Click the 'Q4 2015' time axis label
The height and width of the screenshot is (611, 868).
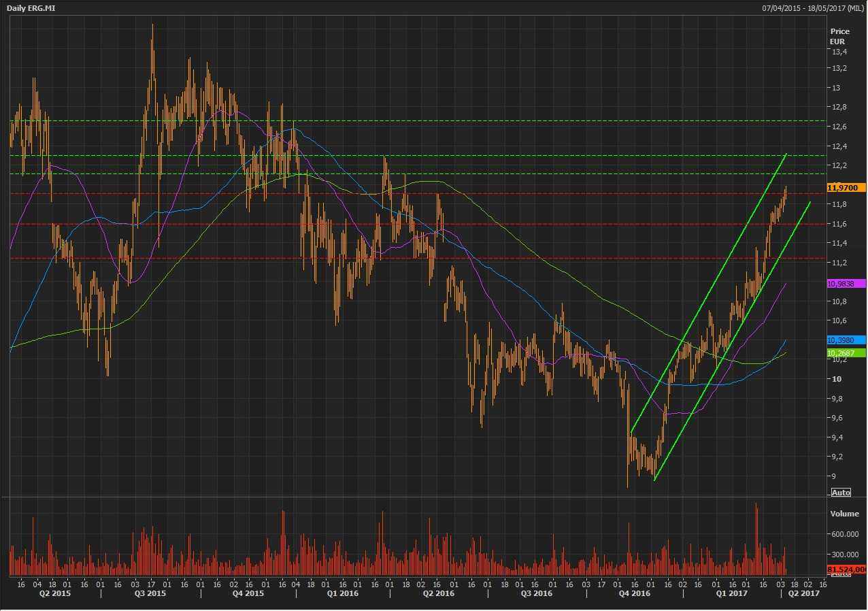pos(248,593)
